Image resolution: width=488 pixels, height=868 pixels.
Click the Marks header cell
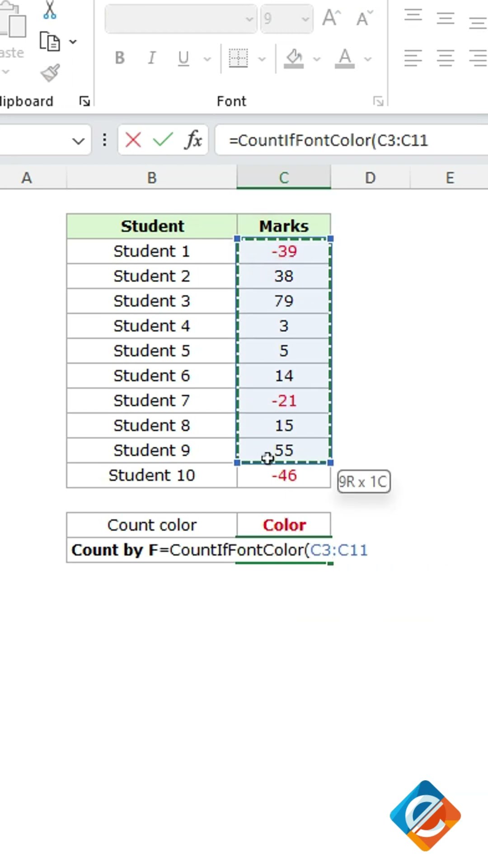coord(284,226)
